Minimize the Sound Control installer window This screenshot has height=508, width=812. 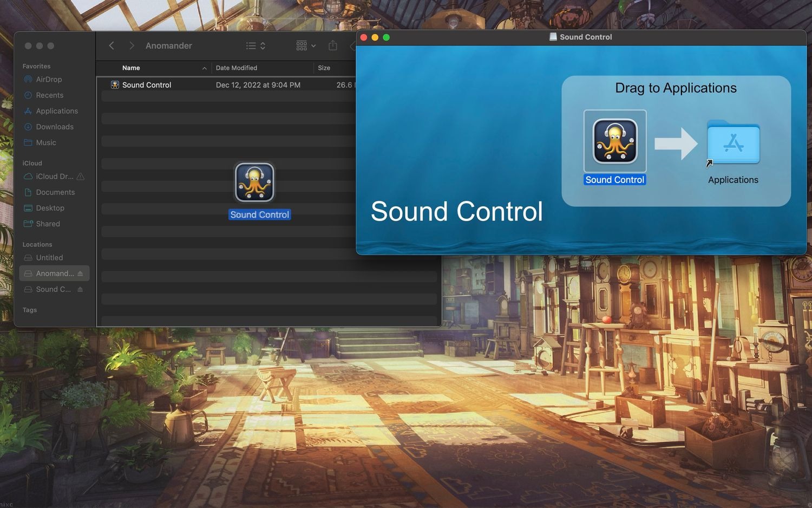click(375, 37)
